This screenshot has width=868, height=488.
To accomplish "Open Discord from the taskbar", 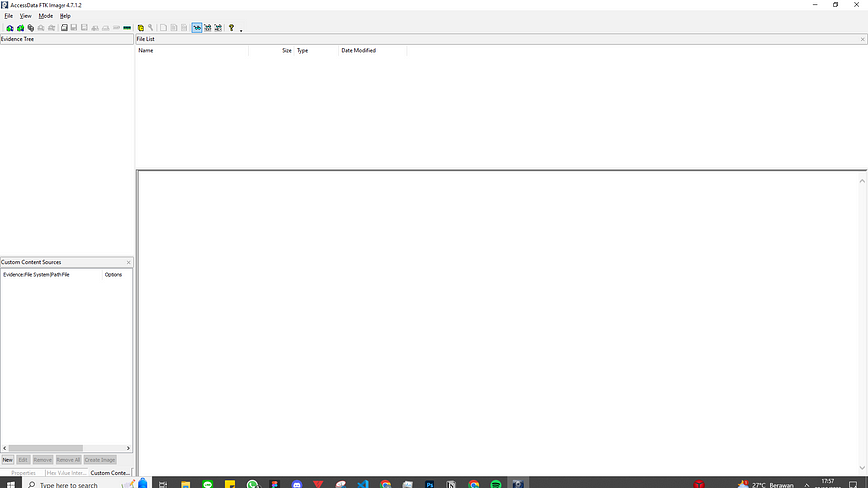I will coord(297,484).
